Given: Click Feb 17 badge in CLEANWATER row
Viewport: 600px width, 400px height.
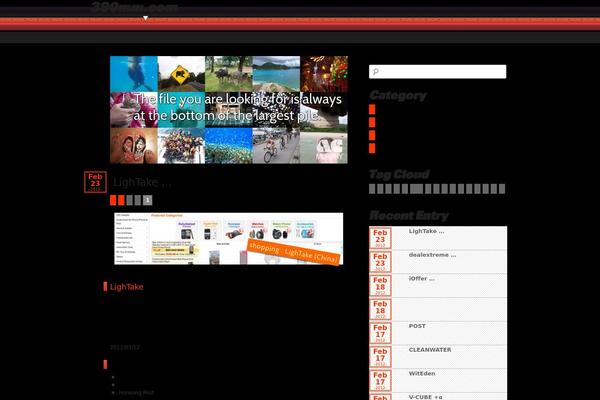Looking at the screenshot, I should (380, 356).
